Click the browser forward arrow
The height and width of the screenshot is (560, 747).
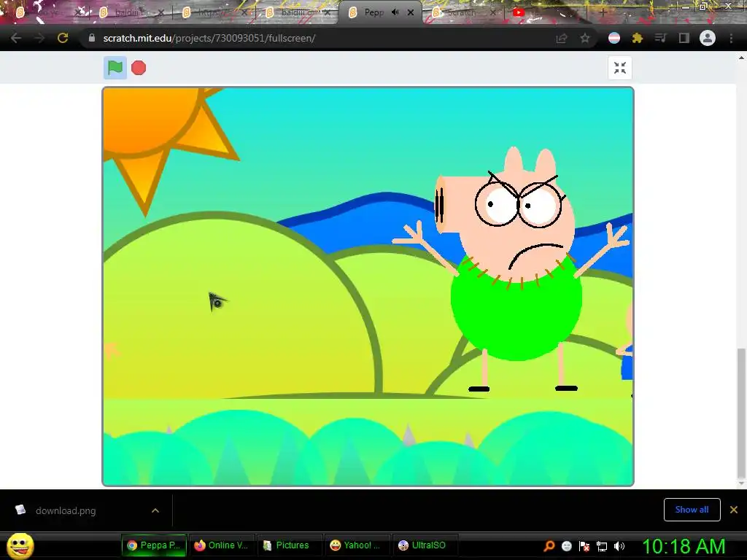click(x=39, y=38)
